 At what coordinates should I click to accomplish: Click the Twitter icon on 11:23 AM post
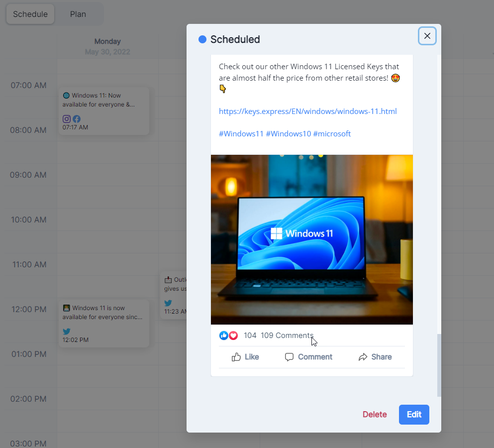click(x=168, y=303)
